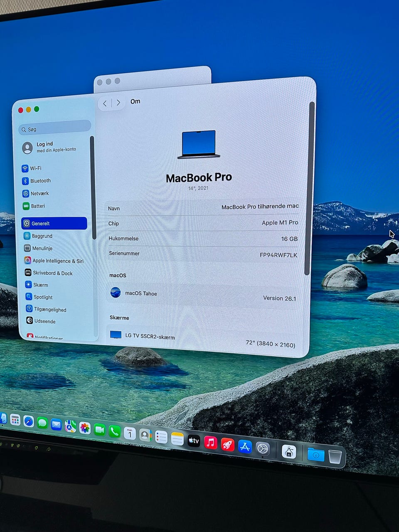This screenshot has height=532, width=399.
Task: Click the Navn field MacBook Pro tilhørende mac
Action: [x=260, y=206]
